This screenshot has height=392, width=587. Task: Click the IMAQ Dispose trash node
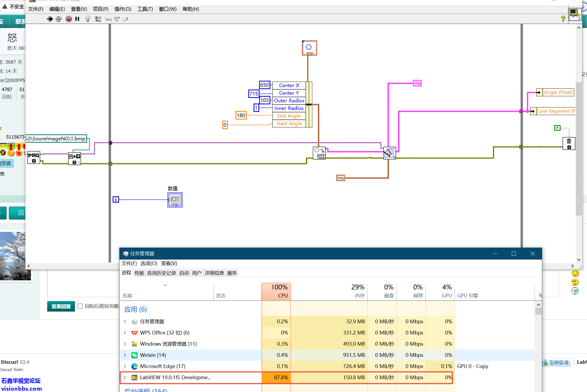[569, 144]
